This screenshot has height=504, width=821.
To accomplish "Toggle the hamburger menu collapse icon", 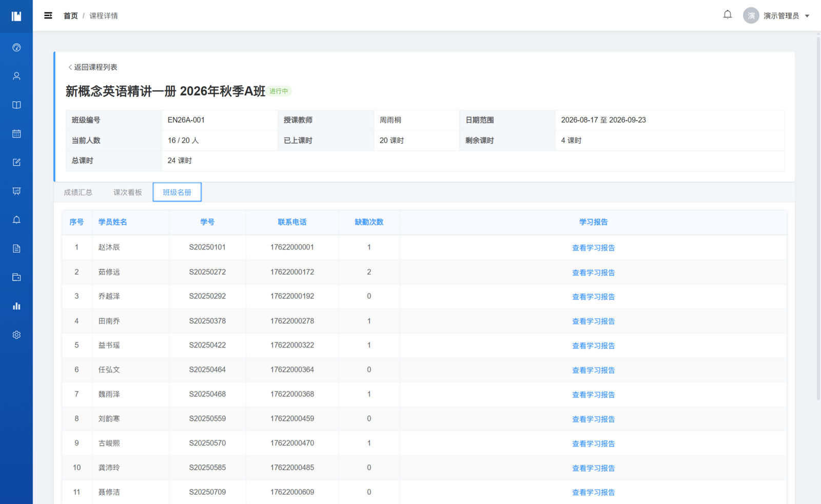I will pyautogui.click(x=48, y=16).
